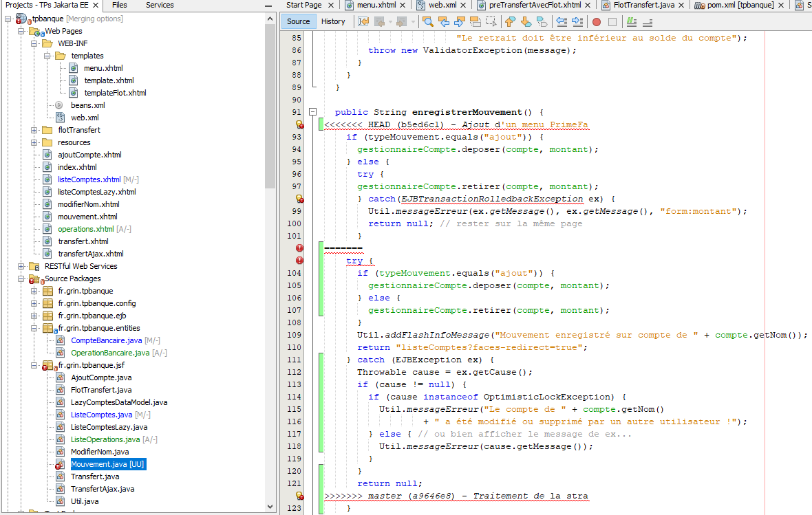Select Util.java in jsf package
812x515 pixels.
[85, 501]
